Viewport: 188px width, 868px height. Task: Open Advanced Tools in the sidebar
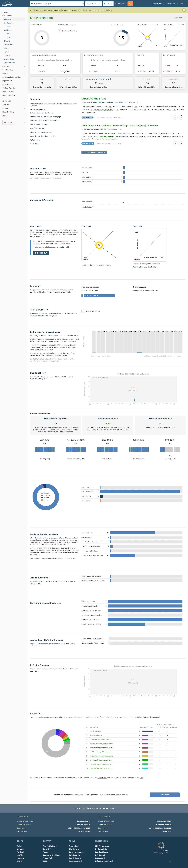9,63
